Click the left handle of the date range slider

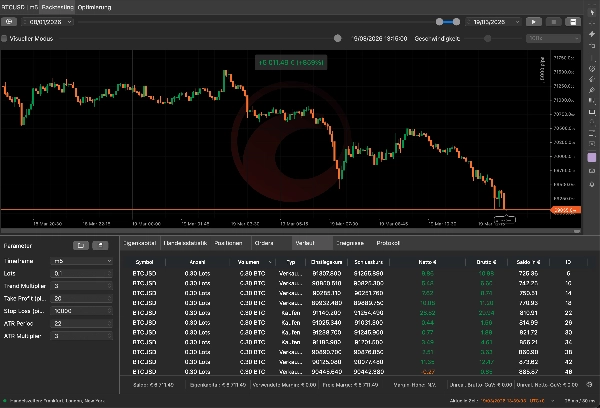pyautogui.click(x=439, y=22)
